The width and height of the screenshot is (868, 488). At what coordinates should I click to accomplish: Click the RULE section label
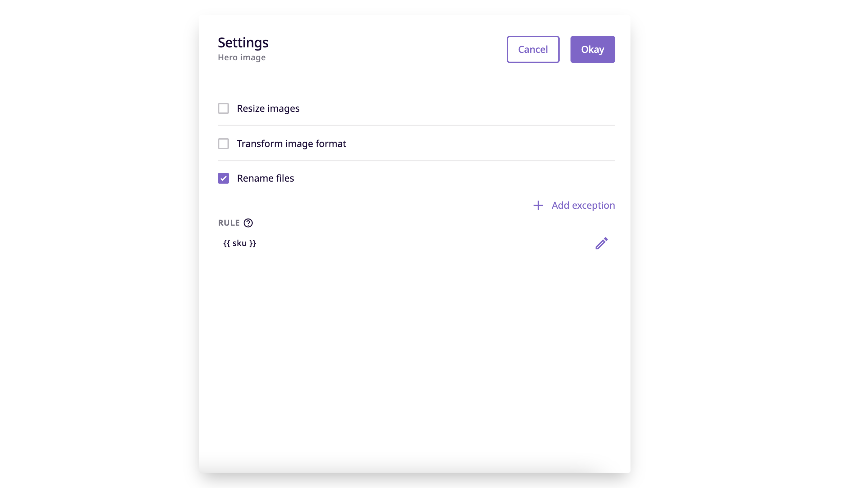click(x=229, y=223)
